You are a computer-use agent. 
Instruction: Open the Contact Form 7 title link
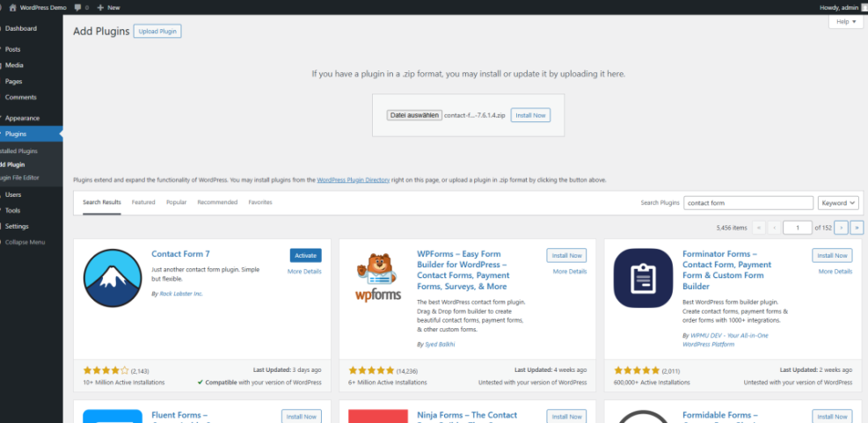(180, 254)
